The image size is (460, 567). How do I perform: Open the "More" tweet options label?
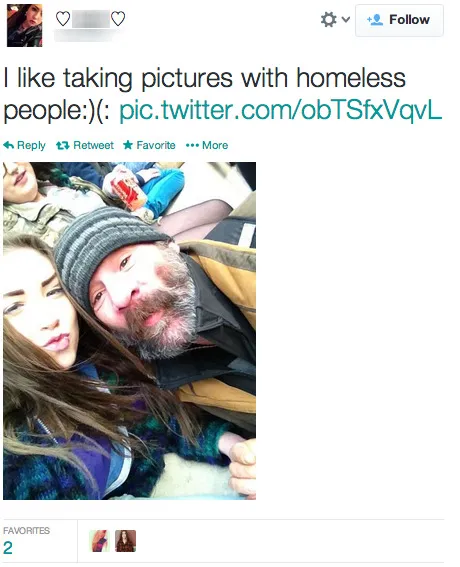[x=215, y=145]
